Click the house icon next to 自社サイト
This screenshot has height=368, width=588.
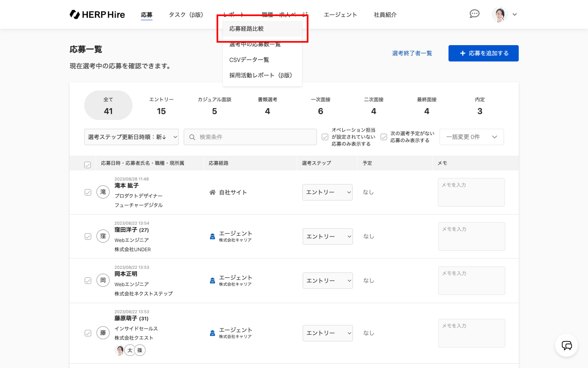[212, 192]
